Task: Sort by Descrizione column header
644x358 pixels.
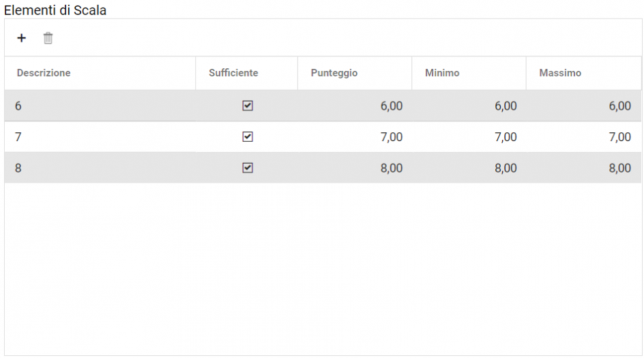Action: (44, 73)
